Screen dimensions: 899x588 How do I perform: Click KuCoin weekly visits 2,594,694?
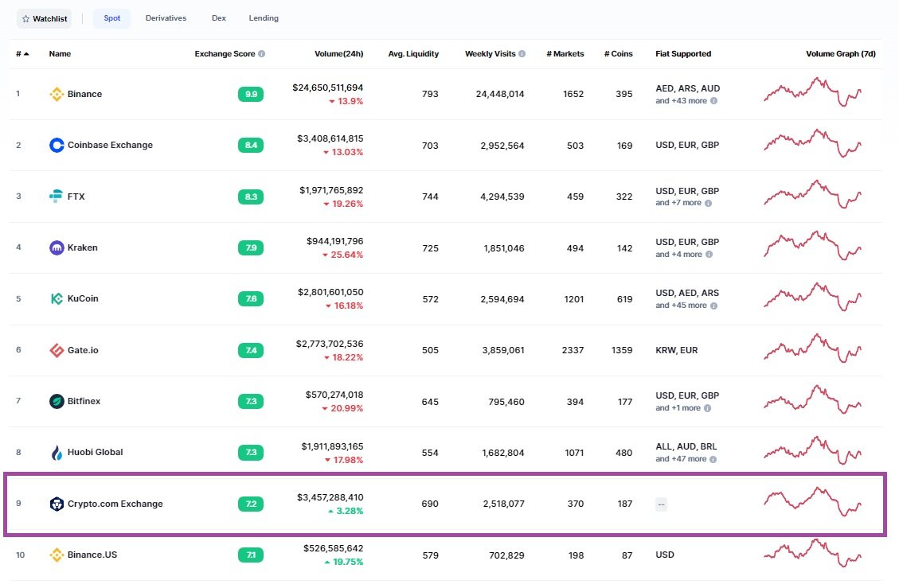coord(502,299)
